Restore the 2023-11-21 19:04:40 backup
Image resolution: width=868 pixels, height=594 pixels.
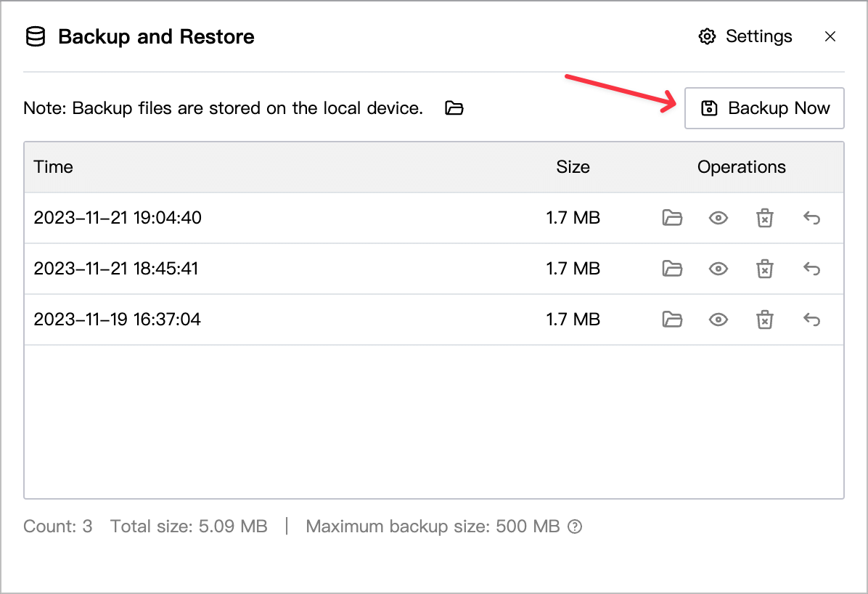(x=811, y=218)
